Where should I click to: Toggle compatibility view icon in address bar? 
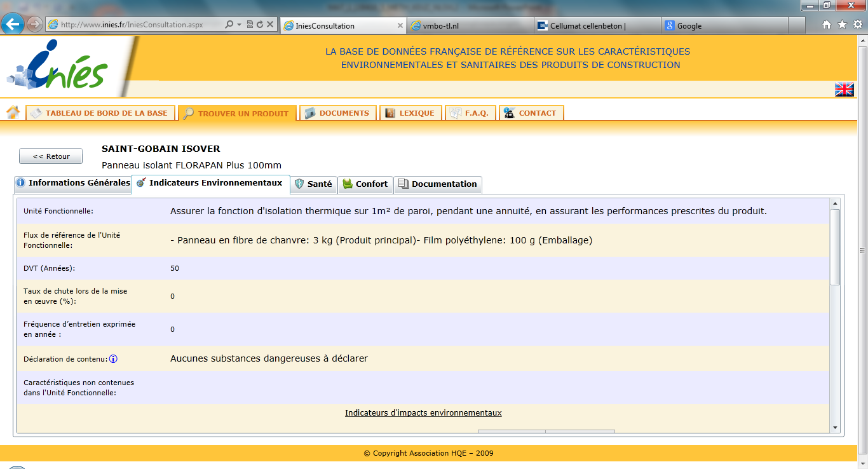[250, 25]
